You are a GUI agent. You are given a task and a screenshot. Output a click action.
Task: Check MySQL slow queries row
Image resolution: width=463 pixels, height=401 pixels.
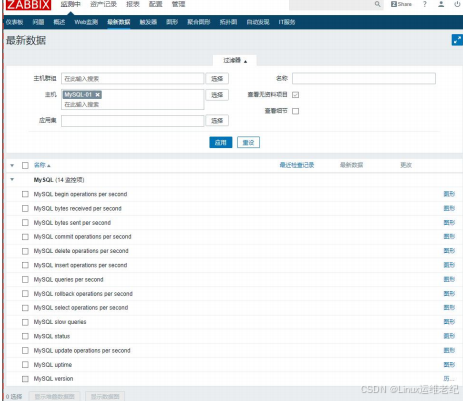click(25, 322)
